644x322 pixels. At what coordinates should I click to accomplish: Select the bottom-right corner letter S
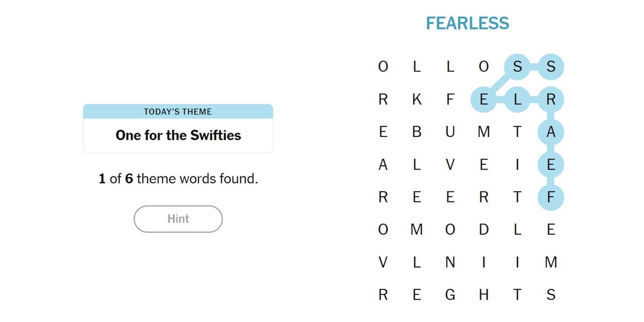pyautogui.click(x=550, y=295)
